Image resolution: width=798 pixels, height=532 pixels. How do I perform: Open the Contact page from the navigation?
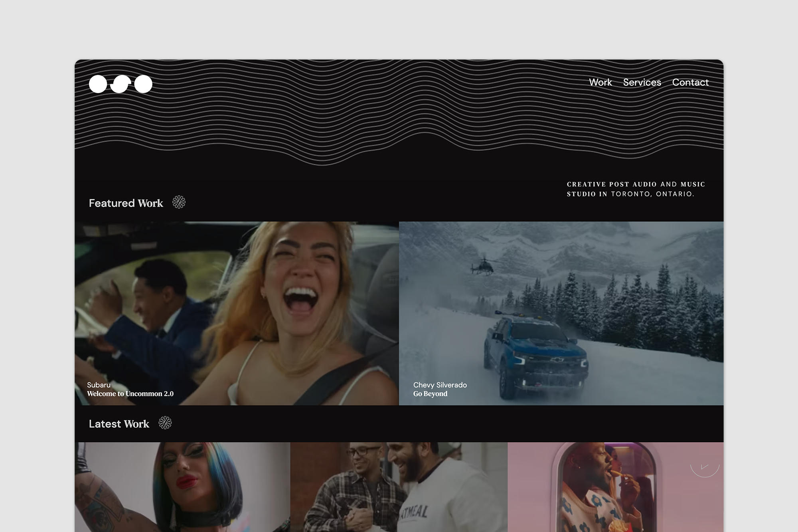(690, 83)
